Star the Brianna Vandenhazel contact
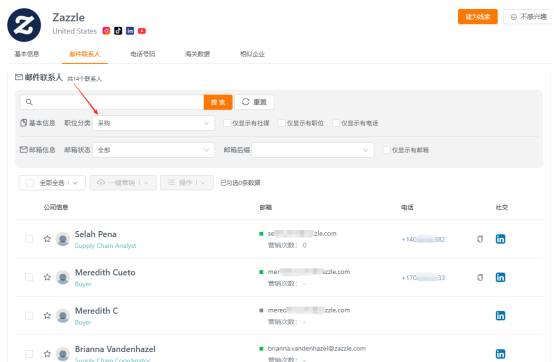 [47, 354]
